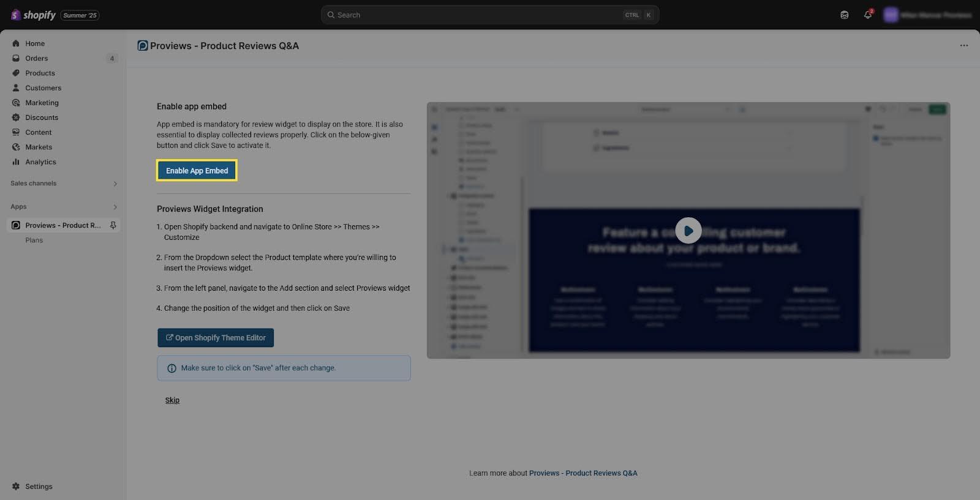Expand the Sales channels section
Screen dimensions: 980x500
(x=115, y=184)
